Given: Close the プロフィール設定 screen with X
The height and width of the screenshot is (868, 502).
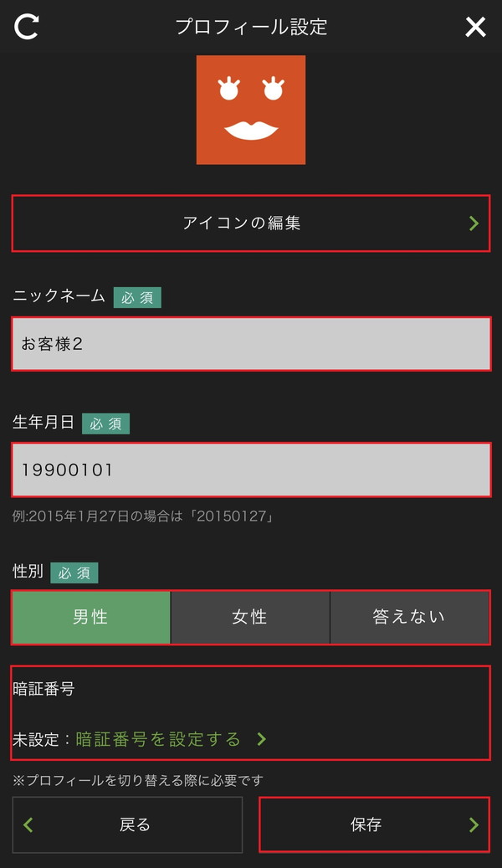Looking at the screenshot, I should pyautogui.click(x=475, y=27).
